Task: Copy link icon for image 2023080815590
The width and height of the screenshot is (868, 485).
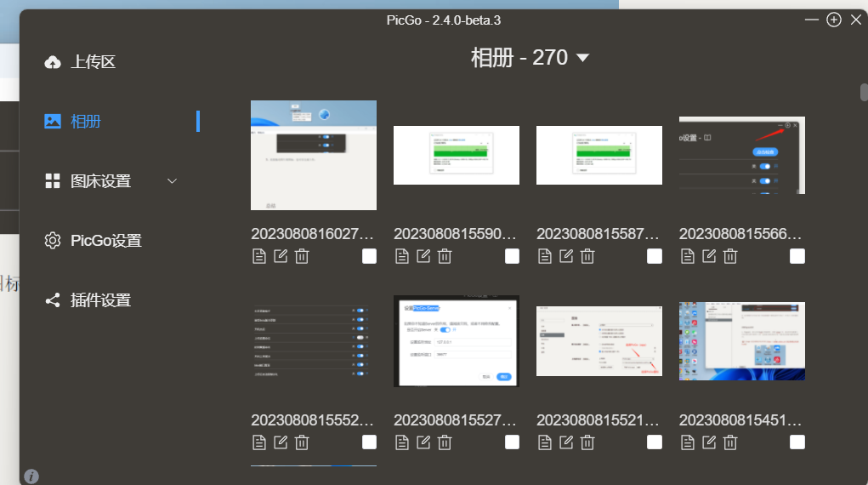Action: tap(402, 256)
